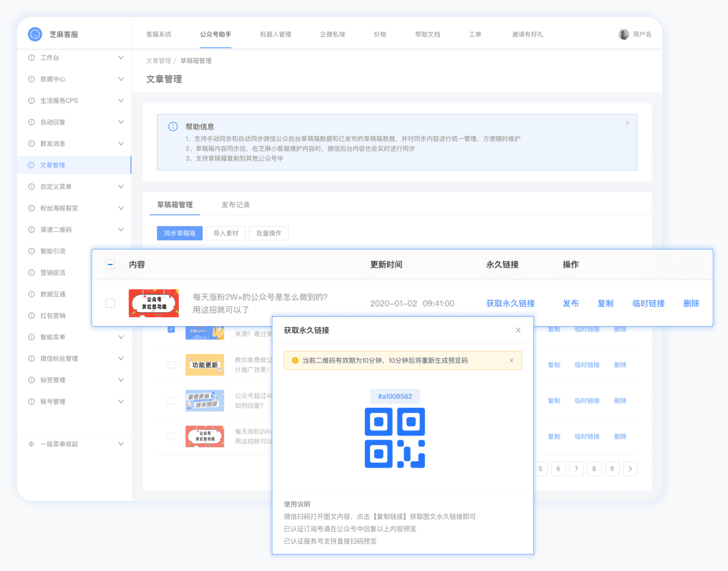Expand the 生活服务CPS menu chevron
This screenshot has height=571, width=728.
pos(121,101)
